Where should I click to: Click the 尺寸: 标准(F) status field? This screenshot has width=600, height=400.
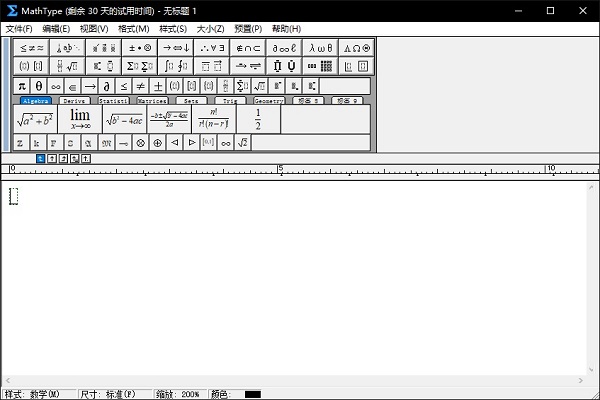click(115, 394)
